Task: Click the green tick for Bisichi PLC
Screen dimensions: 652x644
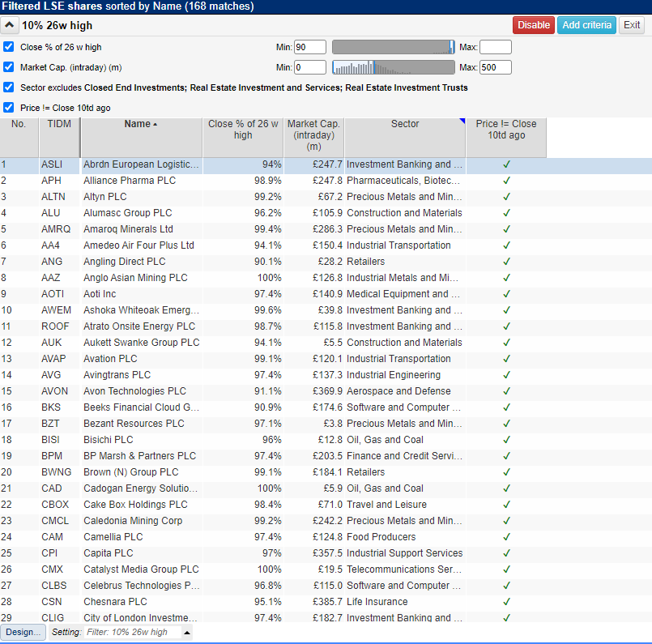Action: point(506,440)
